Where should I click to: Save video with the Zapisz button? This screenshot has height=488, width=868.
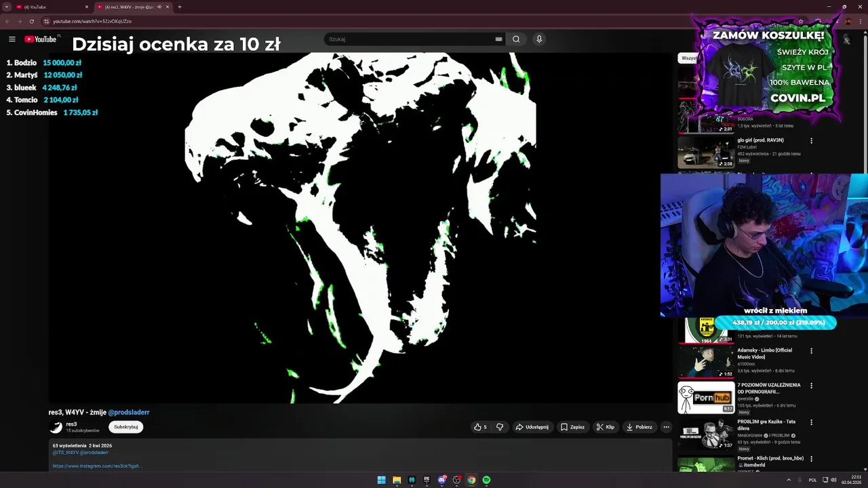click(x=573, y=427)
